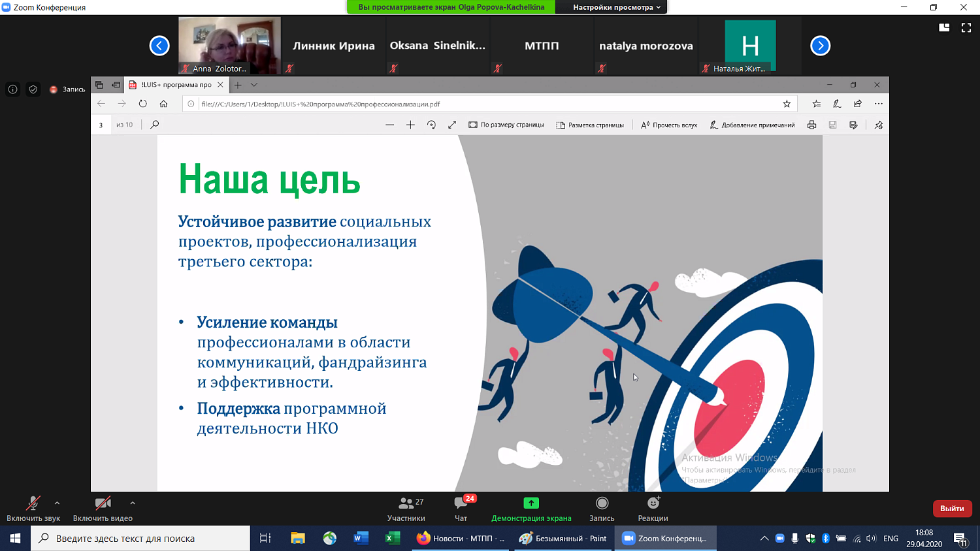Show hidden tray icons chevron
The height and width of the screenshot is (551, 980).
point(764,539)
